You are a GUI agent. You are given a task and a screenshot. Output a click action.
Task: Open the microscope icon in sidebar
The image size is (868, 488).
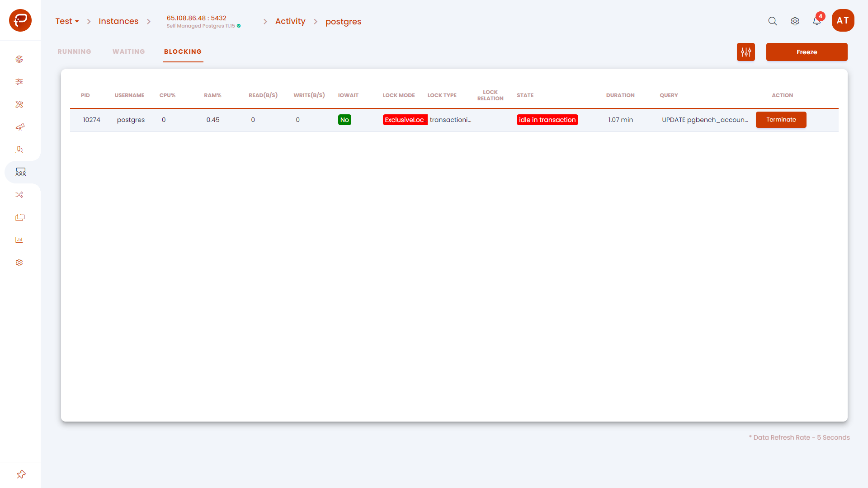[19, 150]
